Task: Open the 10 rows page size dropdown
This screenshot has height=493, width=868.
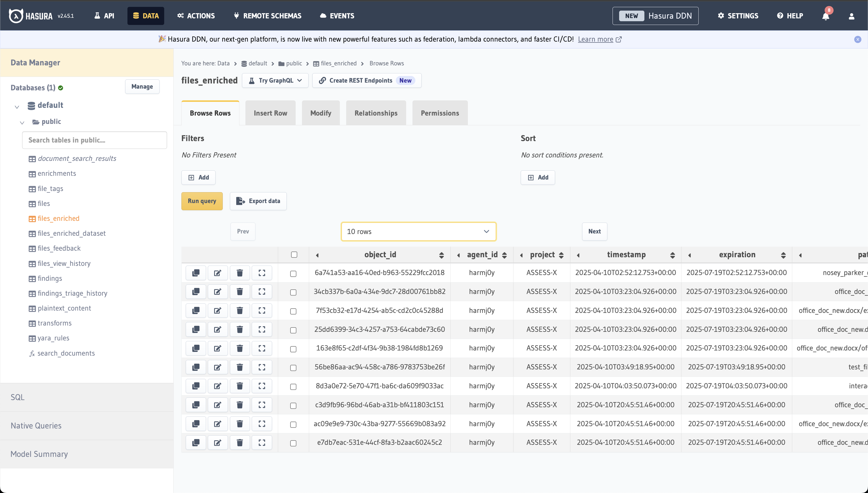Action: point(418,232)
